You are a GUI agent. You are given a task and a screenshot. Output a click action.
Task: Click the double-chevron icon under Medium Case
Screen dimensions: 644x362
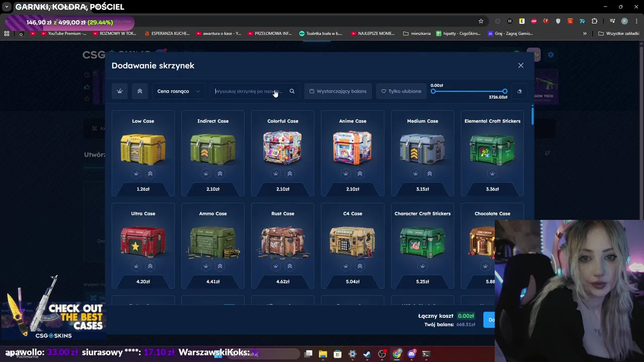(430, 173)
